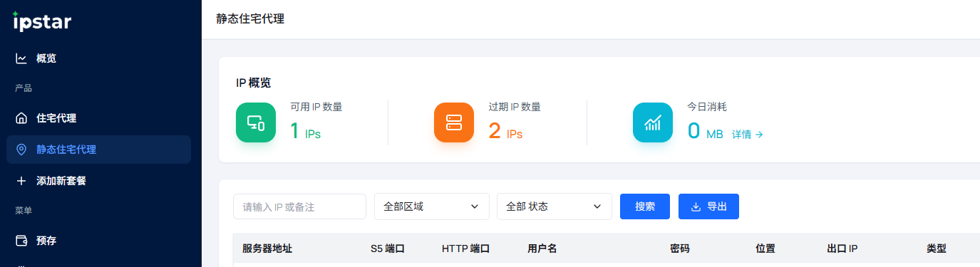Viewport: 980px width, 267px height.
Task: Click the blue 今日消耗 chart icon
Action: 653,122
